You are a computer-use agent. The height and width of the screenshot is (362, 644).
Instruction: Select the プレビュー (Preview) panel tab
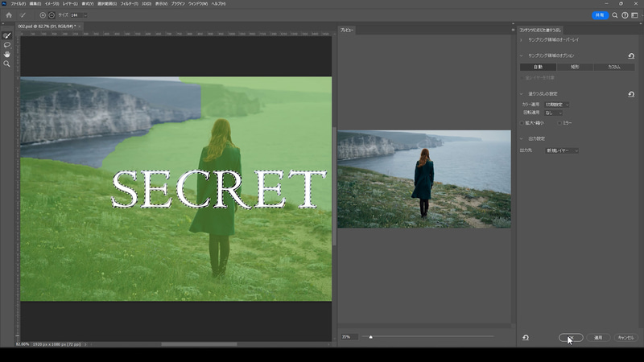coord(347,30)
